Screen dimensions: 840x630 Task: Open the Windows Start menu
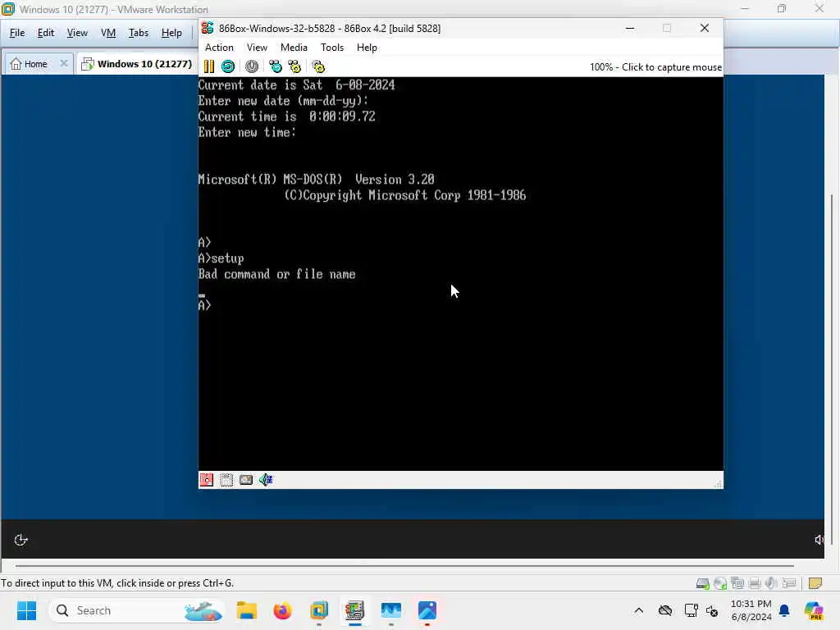[26, 610]
